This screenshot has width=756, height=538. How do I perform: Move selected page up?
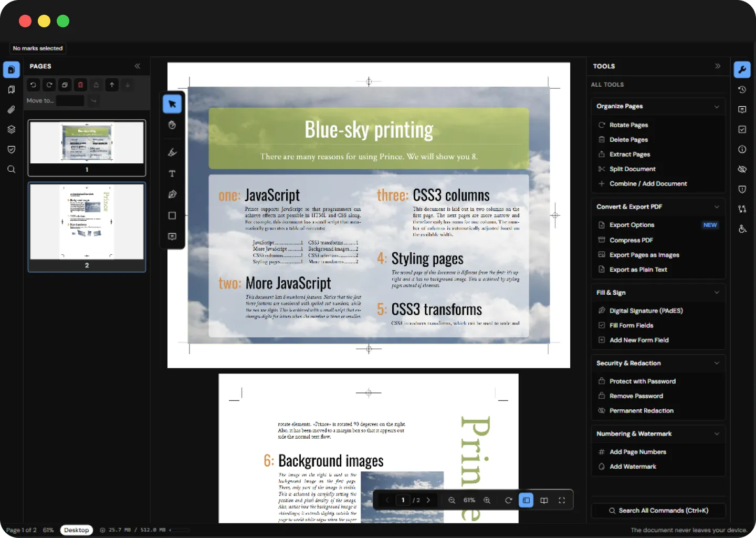pyautogui.click(x=112, y=85)
